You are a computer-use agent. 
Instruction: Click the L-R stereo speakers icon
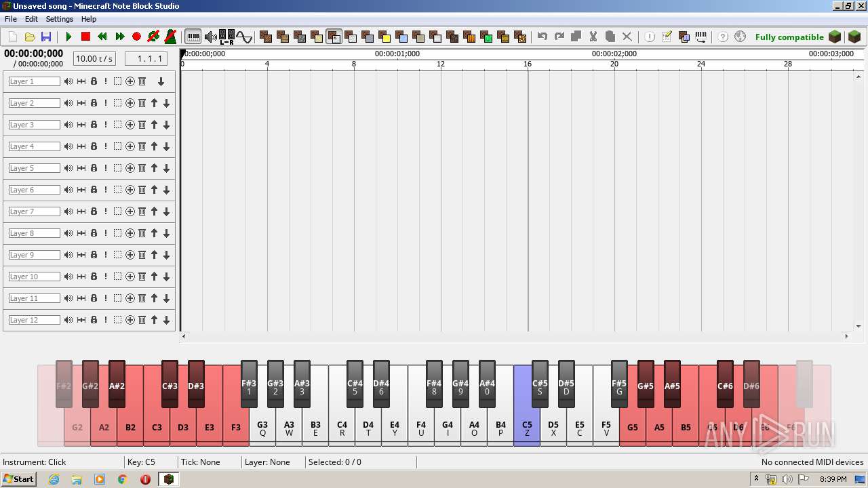(x=227, y=37)
